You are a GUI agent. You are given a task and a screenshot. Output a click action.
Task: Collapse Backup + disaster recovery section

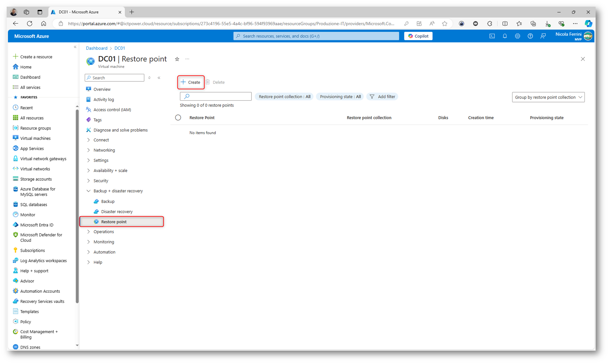pyautogui.click(x=118, y=191)
